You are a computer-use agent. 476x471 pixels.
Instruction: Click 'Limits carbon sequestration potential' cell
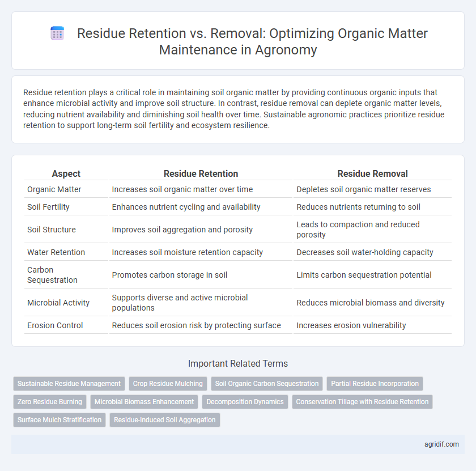373,274
